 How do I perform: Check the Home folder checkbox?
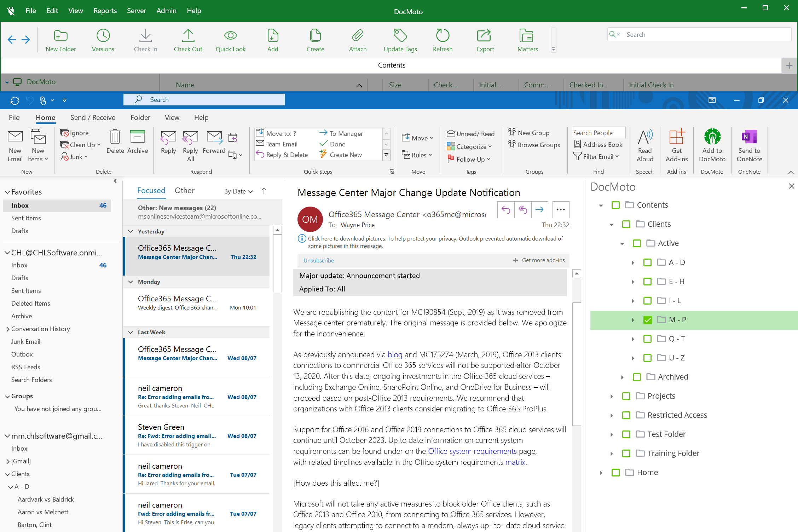pyautogui.click(x=615, y=473)
